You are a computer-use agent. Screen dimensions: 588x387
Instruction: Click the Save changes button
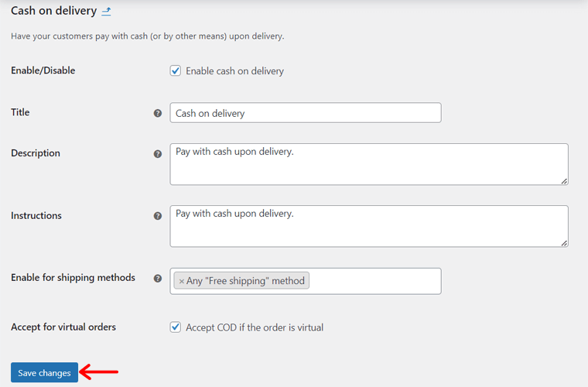coord(44,372)
